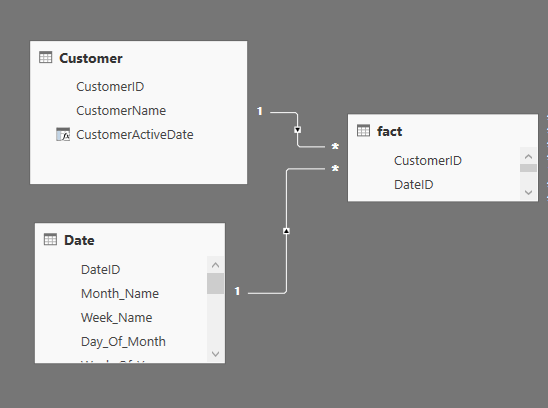
Task: Select the Day_Of_Month field
Action: pyautogui.click(x=123, y=342)
